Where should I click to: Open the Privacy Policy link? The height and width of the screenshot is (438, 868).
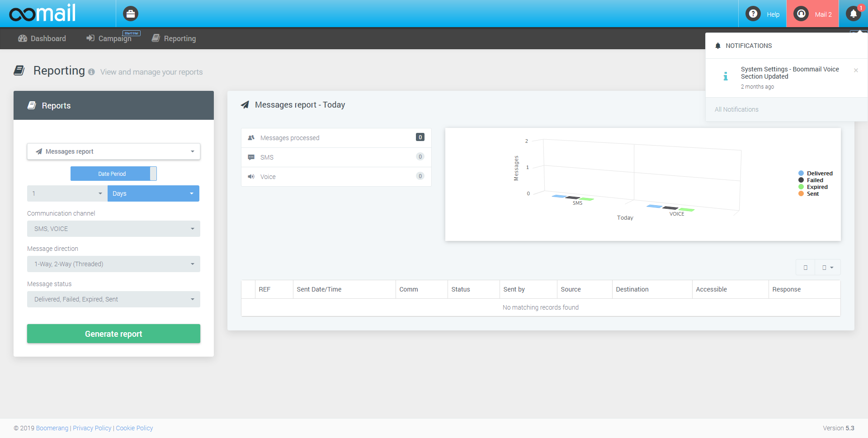[92, 428]
